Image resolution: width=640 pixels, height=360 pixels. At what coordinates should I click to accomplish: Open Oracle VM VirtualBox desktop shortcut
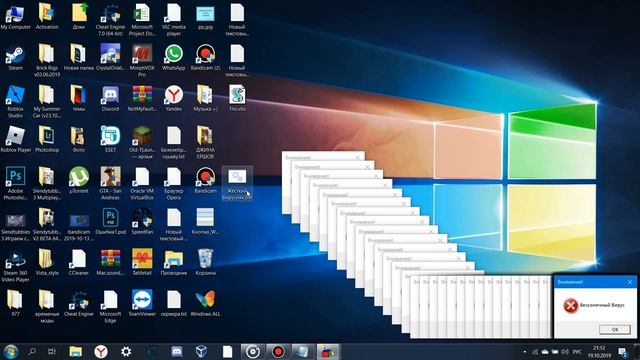pyautogui.click(x=142, y=183)
